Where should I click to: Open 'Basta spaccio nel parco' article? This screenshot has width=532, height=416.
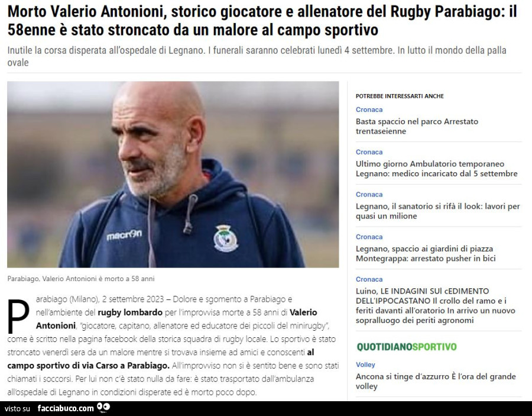pyautogui.click(x=417, y=126)
